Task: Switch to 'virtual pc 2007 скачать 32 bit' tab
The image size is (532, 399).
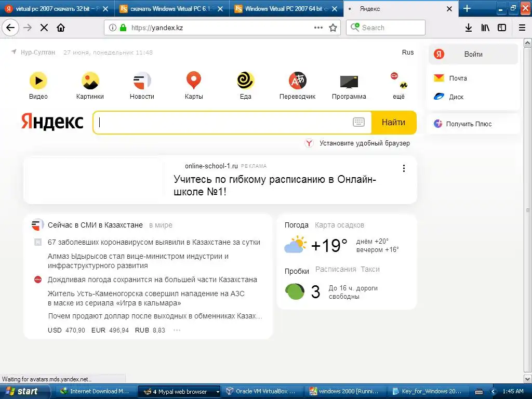Action: pyautogui.click(x=57, y=9)
